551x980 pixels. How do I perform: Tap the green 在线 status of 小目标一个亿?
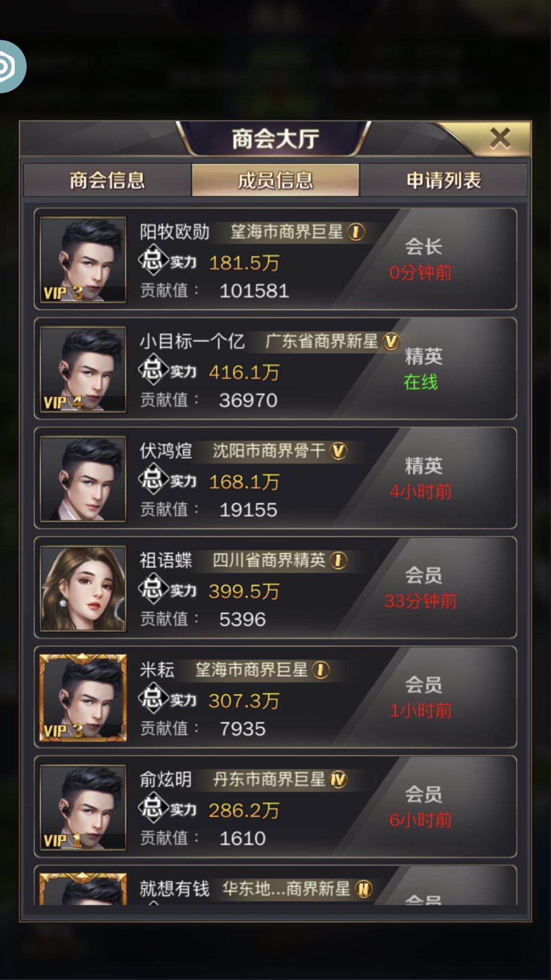pyautogui.click(x=421, y=382)
